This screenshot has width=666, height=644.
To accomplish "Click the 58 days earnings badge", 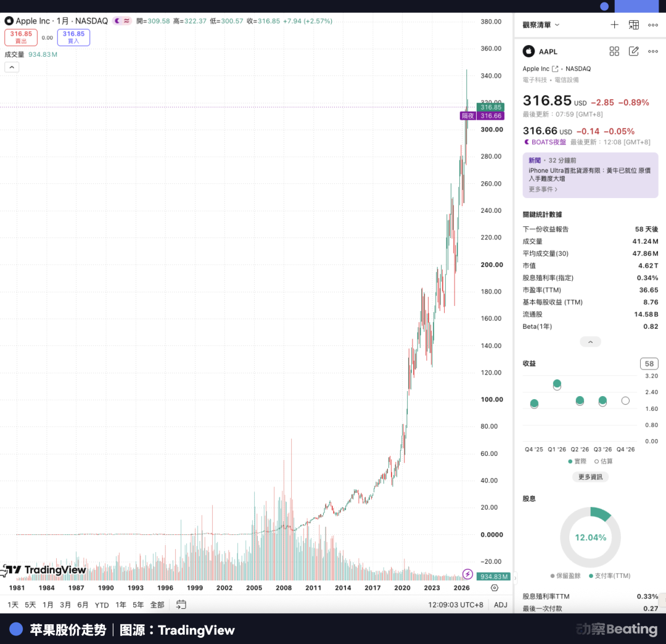I will tap(649, 363).
